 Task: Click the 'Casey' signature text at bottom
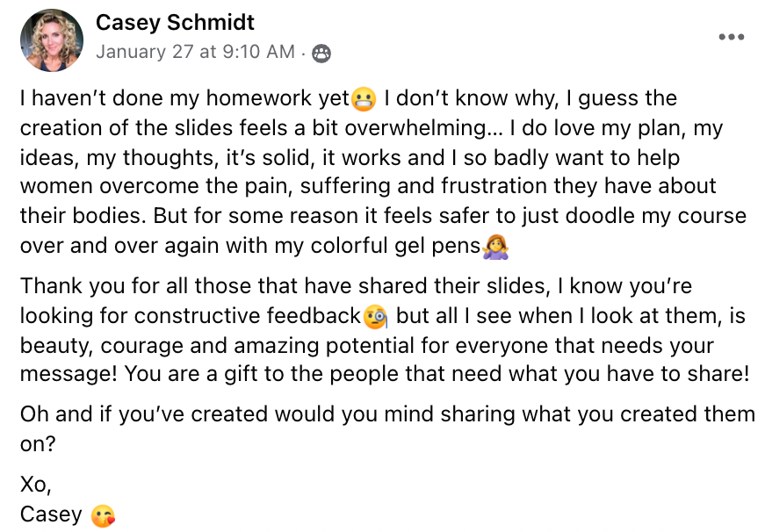pos(51,515)
